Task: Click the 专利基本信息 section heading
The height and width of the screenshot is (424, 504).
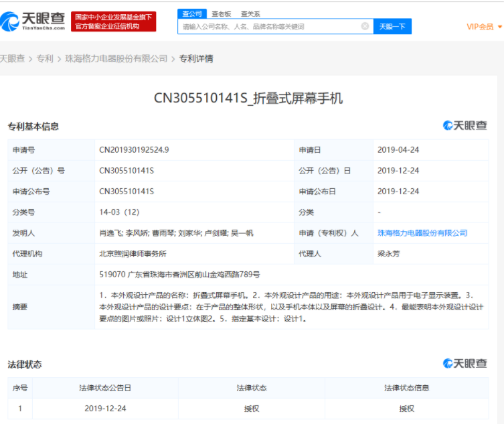Action: (33, 127)
